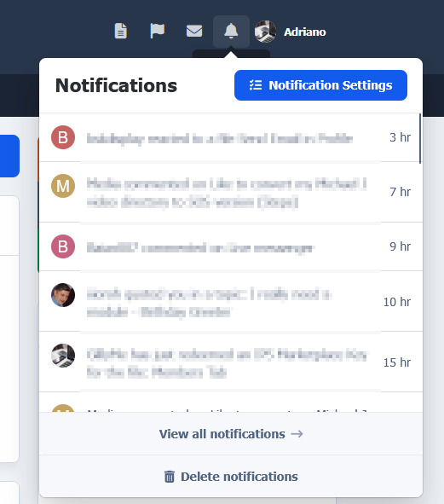Click the tan M avatar, 7 hr
This screenshot has width=444, height=504.
pos(63,186)
